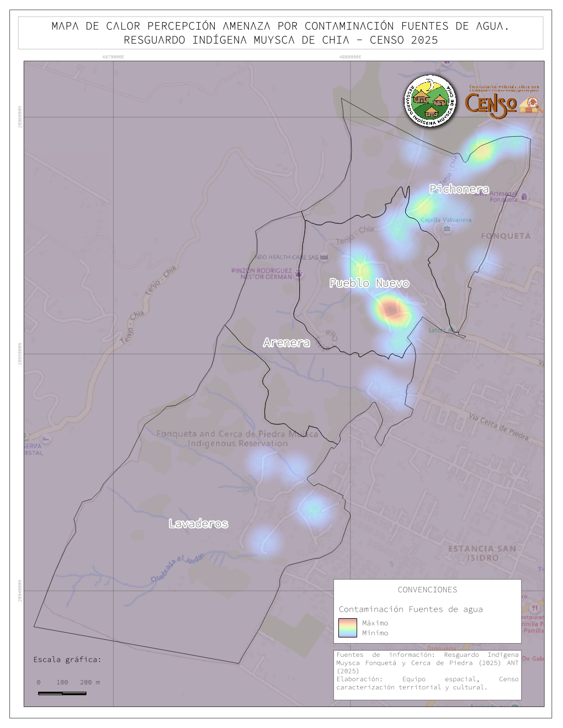
Task: Click the 4880000E grid coordinate label
Action: tap(350, 57)
